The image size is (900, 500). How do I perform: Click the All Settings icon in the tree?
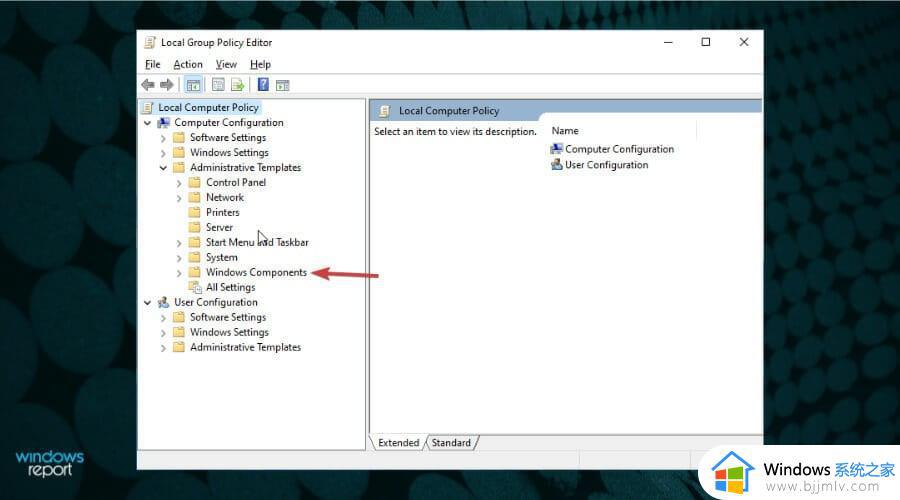195,287
